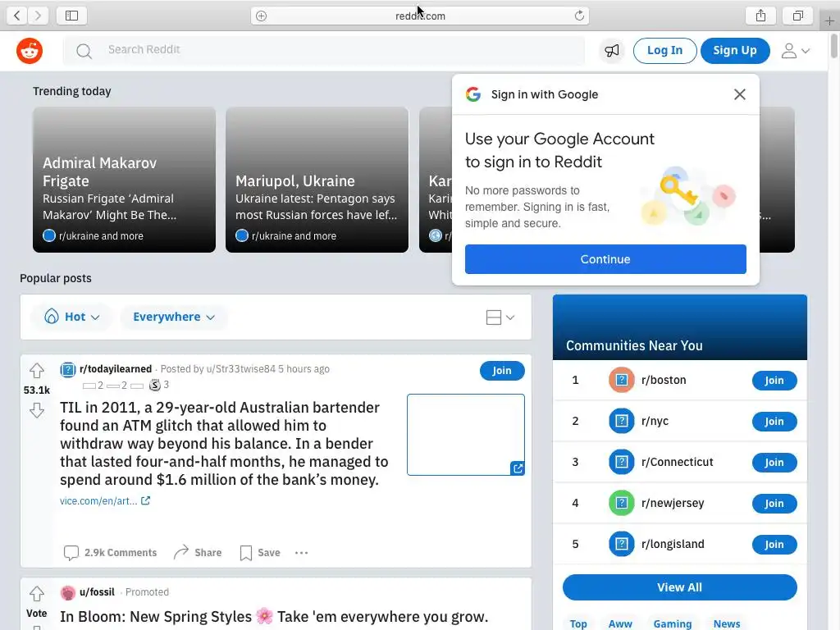Show Safari tab overview
Image resolution: width=840 pixels, height=630 pixels.
[798, 16]
